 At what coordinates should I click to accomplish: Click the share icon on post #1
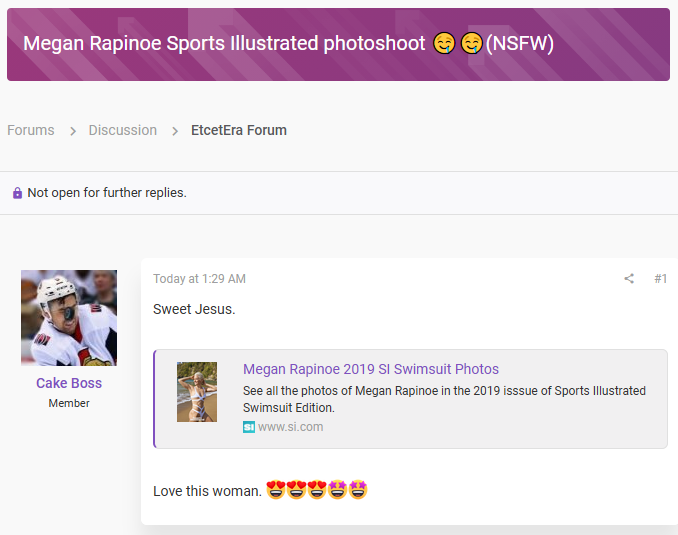629,279
